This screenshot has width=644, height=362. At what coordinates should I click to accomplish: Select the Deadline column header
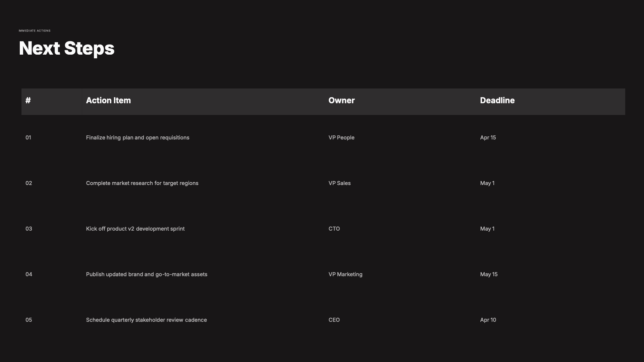(497, 101)
